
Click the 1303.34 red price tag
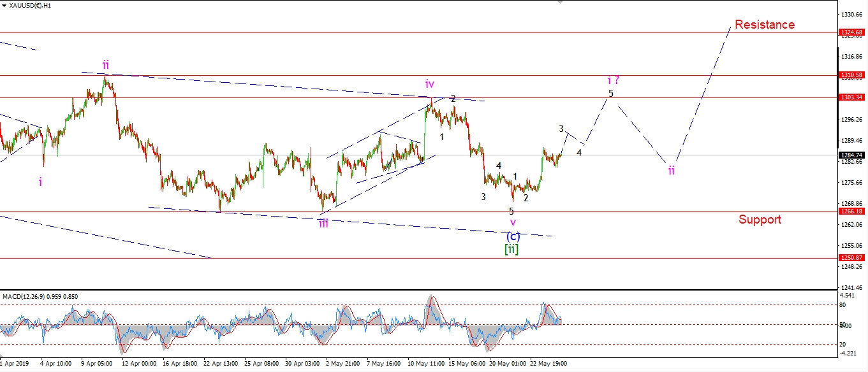click(x=851, y=97)
